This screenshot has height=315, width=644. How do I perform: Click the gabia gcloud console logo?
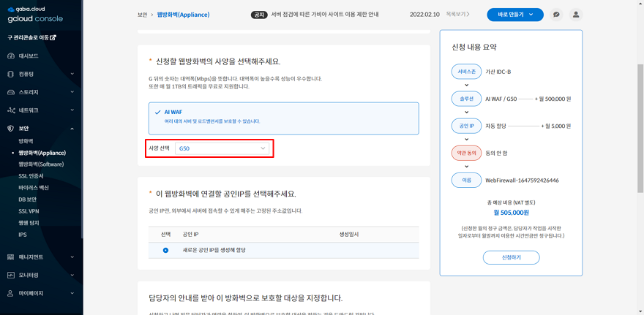(35, 15)
